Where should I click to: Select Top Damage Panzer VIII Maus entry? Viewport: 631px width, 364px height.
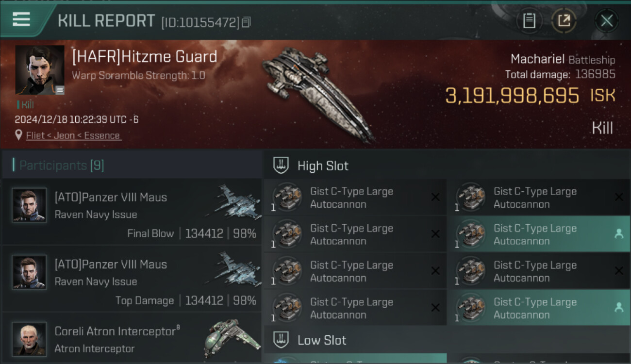pyautogui.click(x=132, y=279)
